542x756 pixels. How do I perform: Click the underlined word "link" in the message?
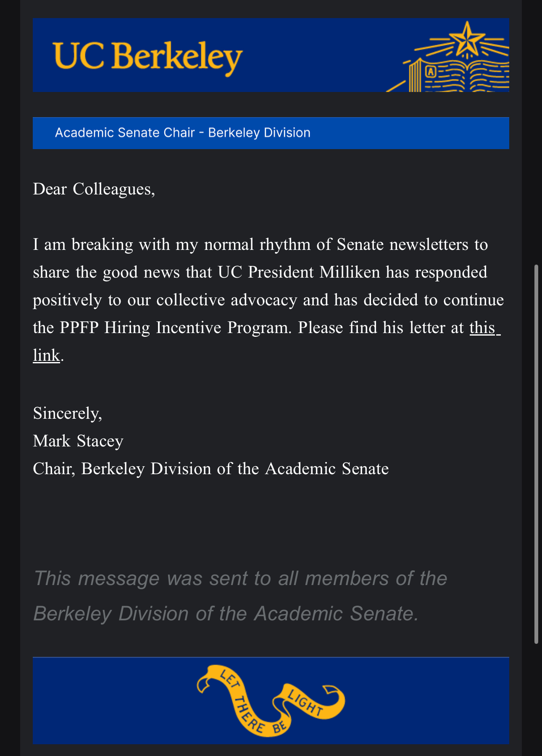(x=46, y=355)
